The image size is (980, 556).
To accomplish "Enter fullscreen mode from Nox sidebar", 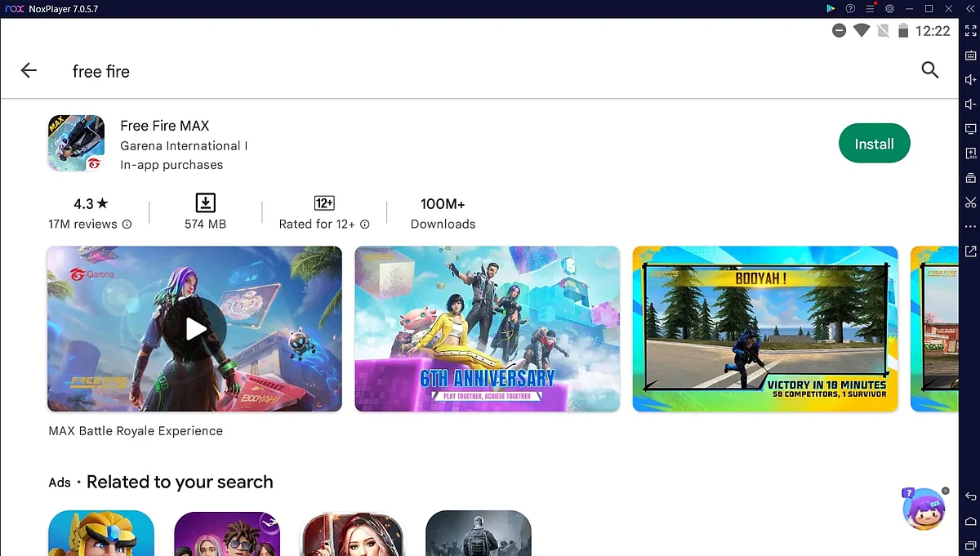I will (x=970, y=31).
